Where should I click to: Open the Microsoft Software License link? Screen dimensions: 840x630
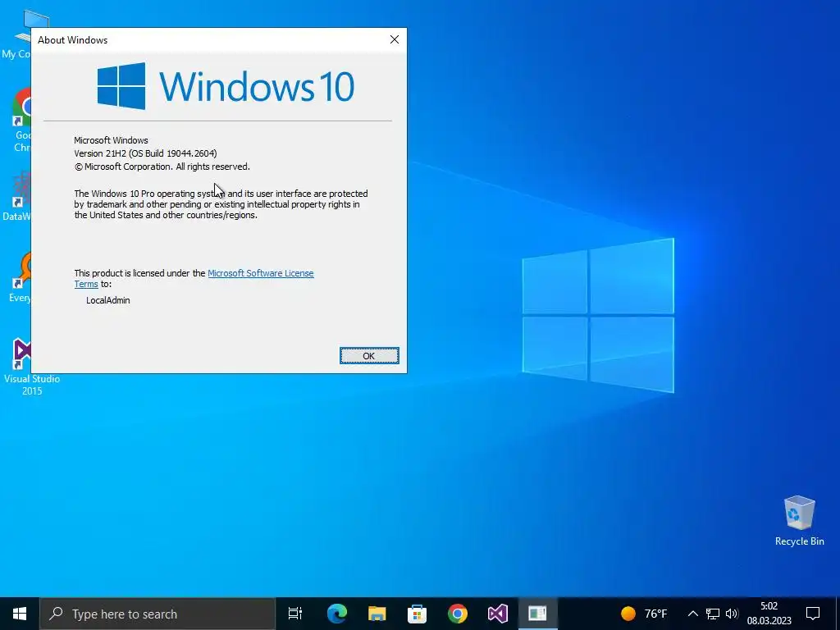pyautogui.click(x=260, y=273)
